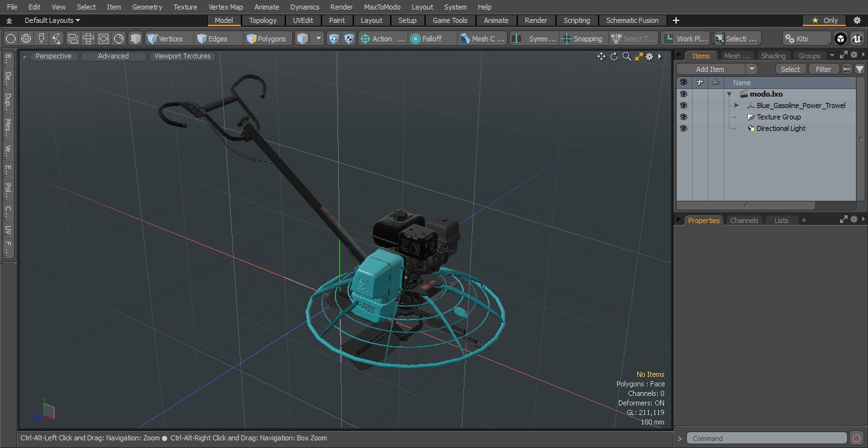
Task: Open the Items panel gear settings icon
Action: pyautogui.click(x=854, y=55)
